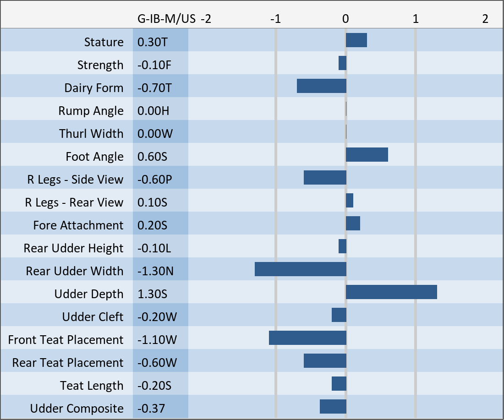The height and width of the screenshot is (420, 504).
Task: Click the G-IB-M/US column header
Action: coord(166,19)
